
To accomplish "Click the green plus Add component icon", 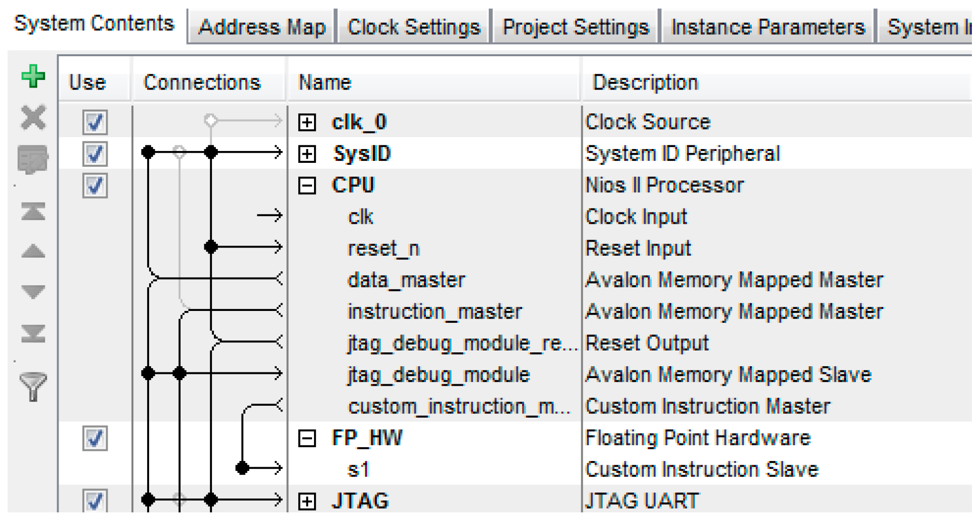I will click(33, 76).
